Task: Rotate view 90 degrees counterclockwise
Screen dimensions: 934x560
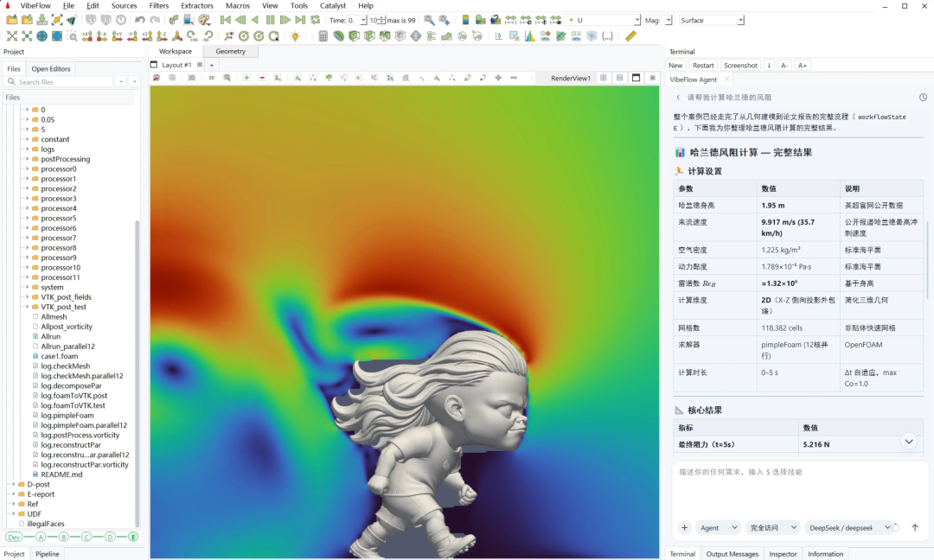Action: pos(208,36)
